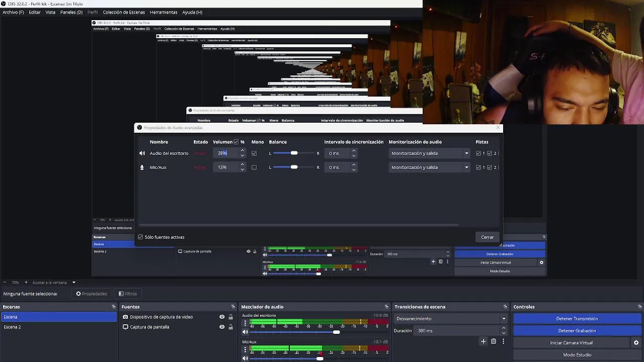Click Modo Estudio button

577,354
